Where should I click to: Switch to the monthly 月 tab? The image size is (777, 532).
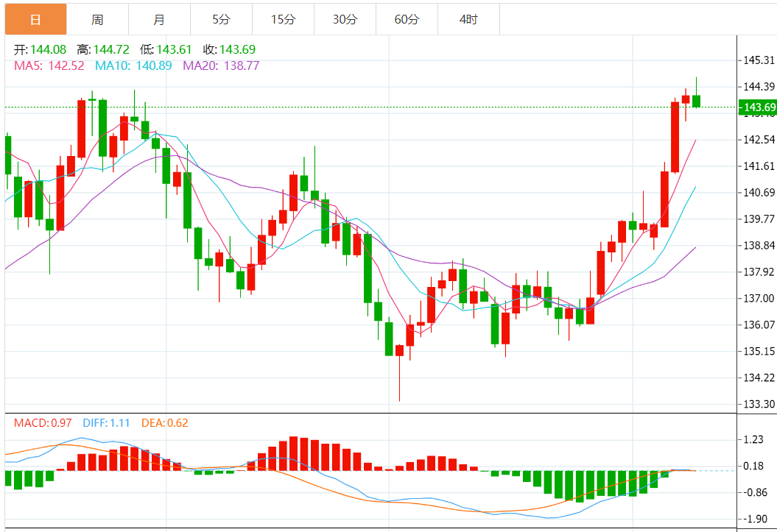(160, 19)
